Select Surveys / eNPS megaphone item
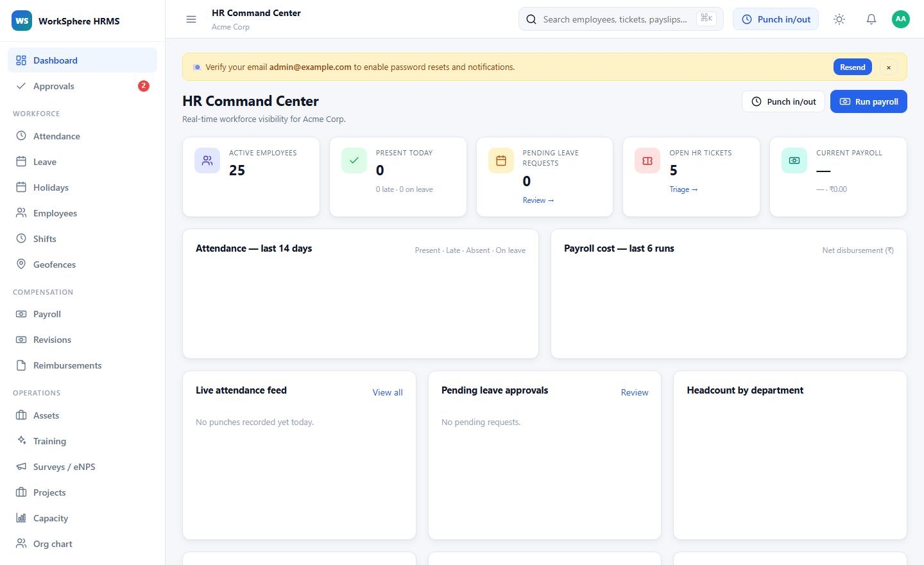The width and height of the screenshot is (924, 565). pyautogui.click(x=82, y=467)
